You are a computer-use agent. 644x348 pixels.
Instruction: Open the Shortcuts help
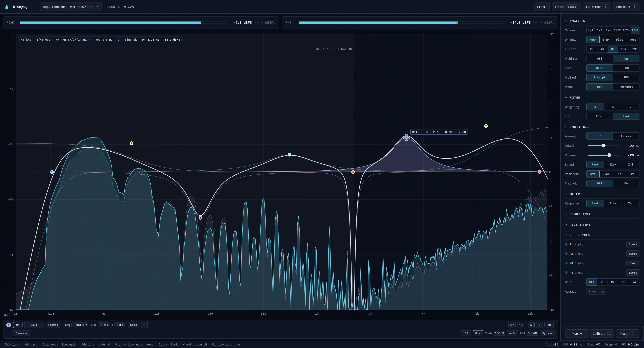point(626,7)
